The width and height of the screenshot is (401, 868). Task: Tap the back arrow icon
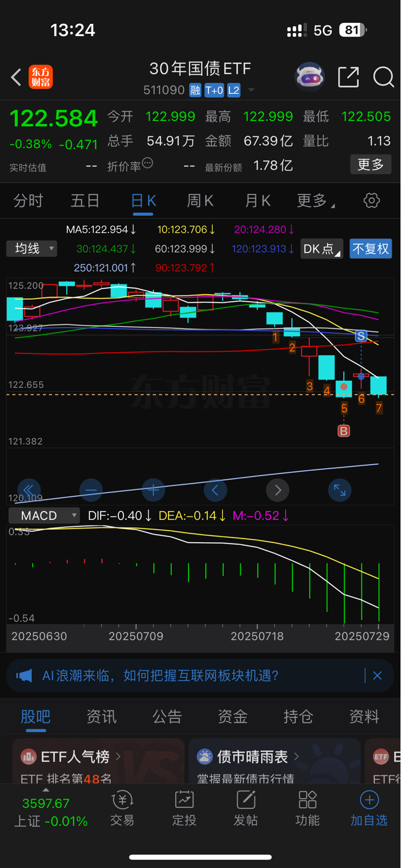16,77
